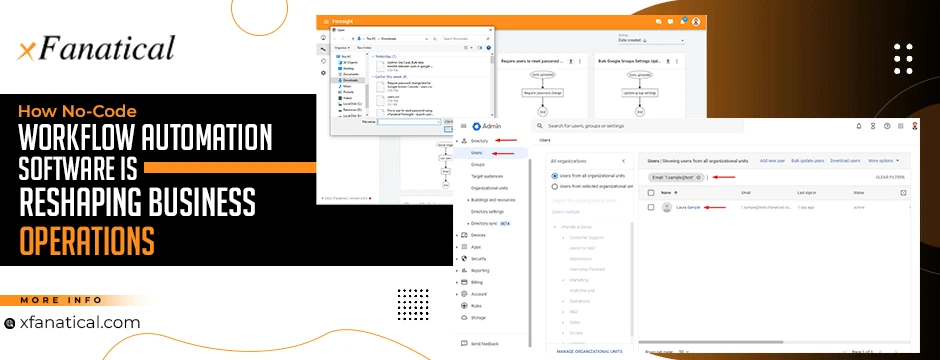Open the More options dropdown
Viewport: 940px width, 360px height.
[884, 161]
